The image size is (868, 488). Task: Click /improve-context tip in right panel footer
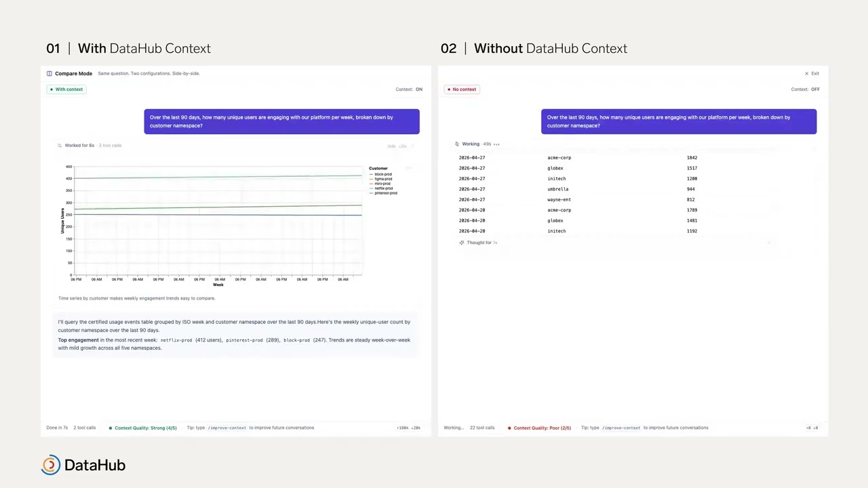coord(621,428)
